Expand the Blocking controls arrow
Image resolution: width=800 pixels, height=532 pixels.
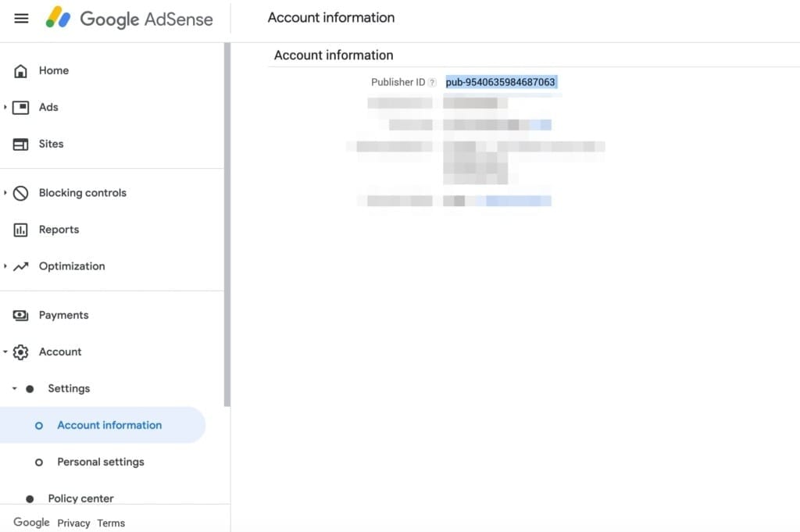[x=5, y=193]
